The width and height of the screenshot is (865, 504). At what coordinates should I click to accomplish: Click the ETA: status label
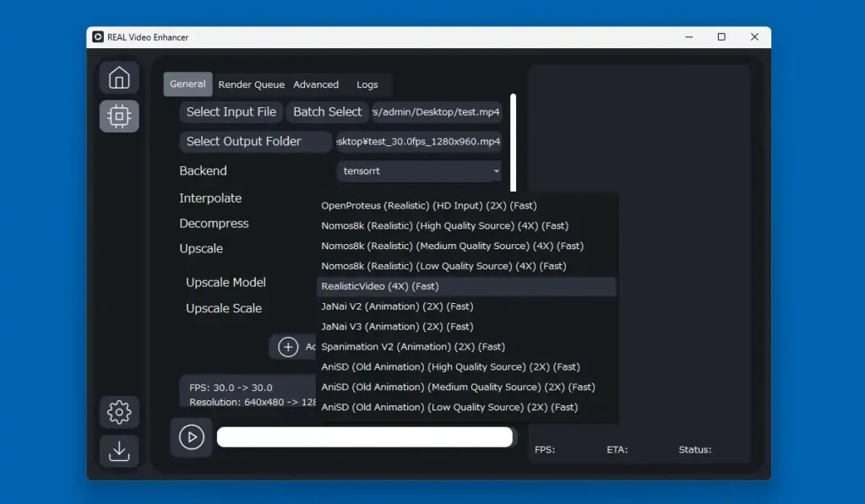[617, 449]
